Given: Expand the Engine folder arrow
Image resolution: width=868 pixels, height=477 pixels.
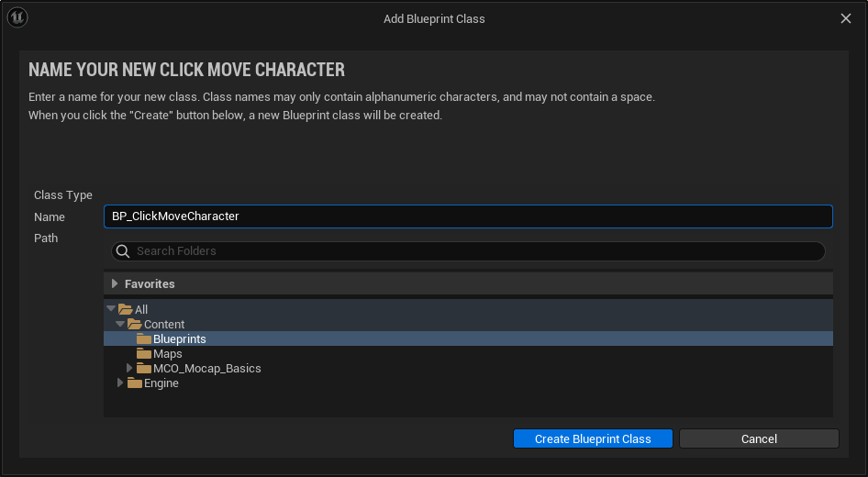Looking at the screenshot, I should [120, 383].
